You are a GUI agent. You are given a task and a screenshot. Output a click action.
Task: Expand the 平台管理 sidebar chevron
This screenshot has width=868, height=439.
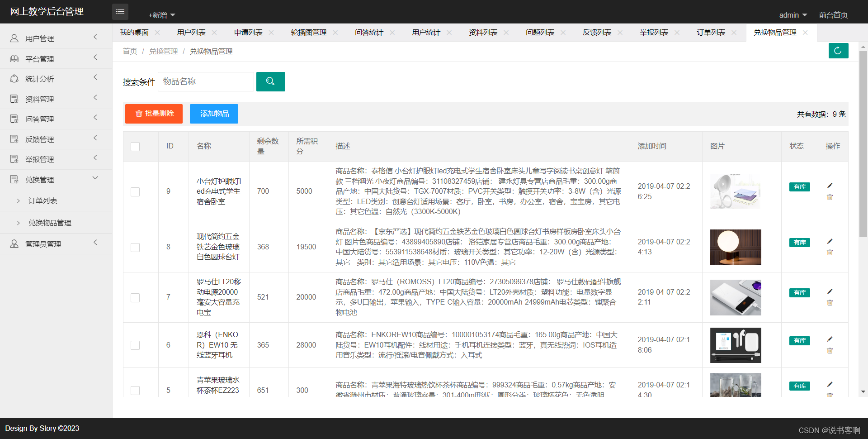pyautogui.click(x=95, y=57)
